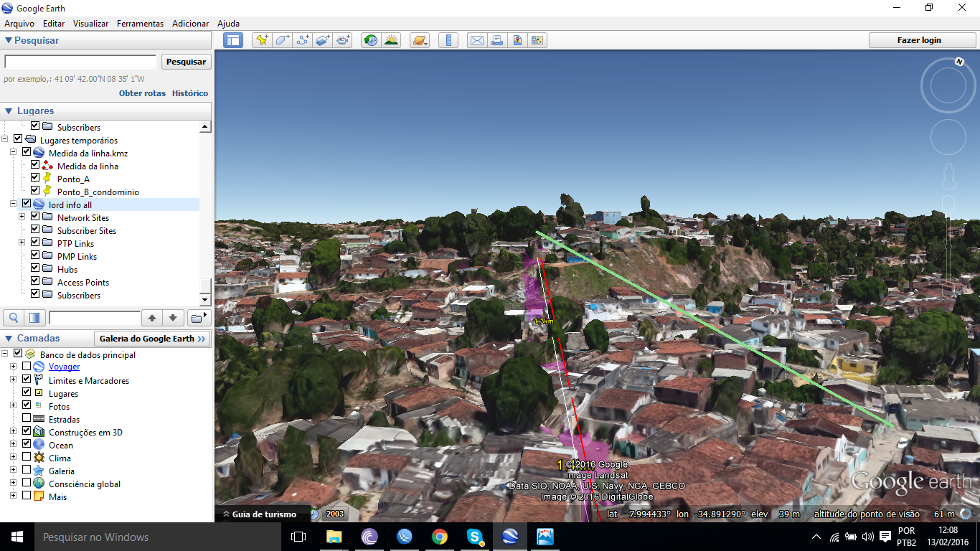The height and width of the screenshot is (551, 980).
Task: Open Galeria do Google Earth
Action: (152, 339)
